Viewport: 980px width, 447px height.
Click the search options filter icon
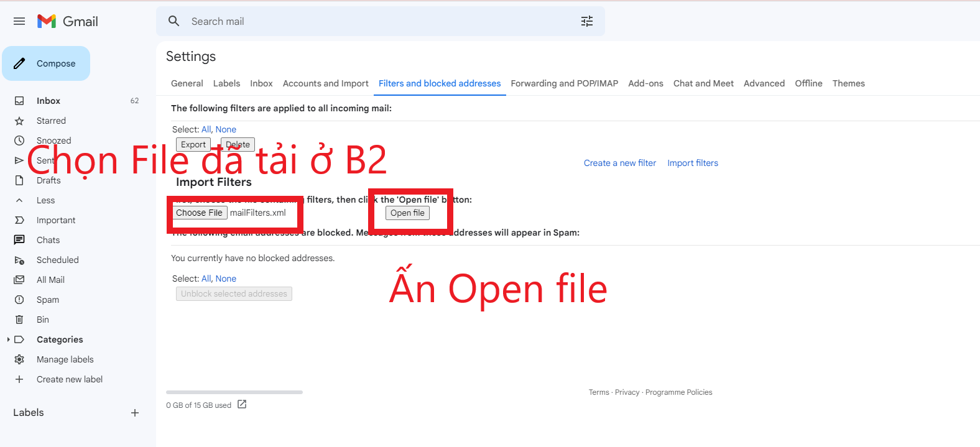586,21
